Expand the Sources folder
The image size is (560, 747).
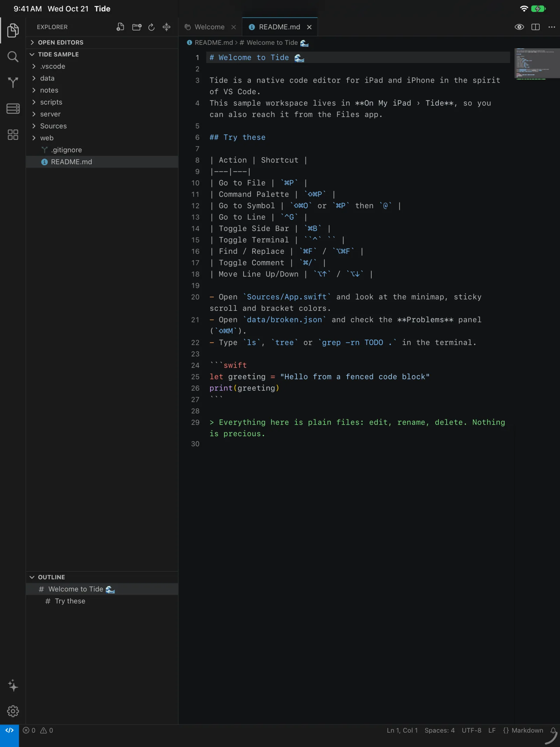(x=102, y=126)
